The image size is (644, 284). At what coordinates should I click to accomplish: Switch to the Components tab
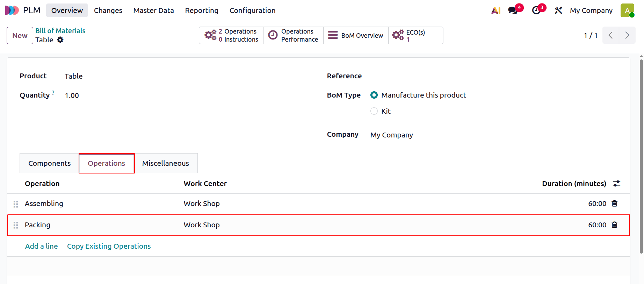(x=49, y=163)
